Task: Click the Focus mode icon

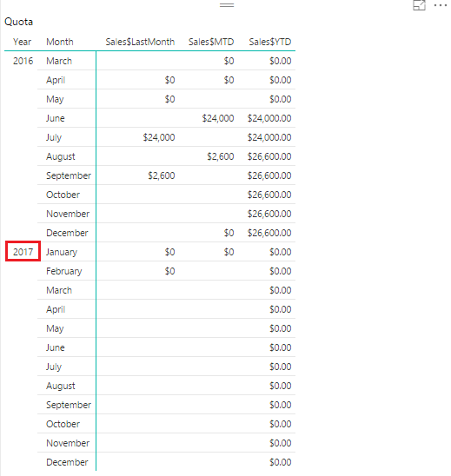Action: coord(419,5)
